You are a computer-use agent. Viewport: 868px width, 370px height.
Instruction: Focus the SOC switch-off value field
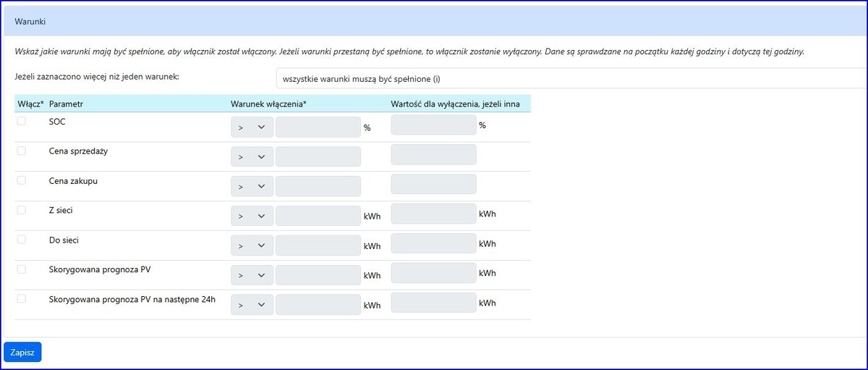433,125
